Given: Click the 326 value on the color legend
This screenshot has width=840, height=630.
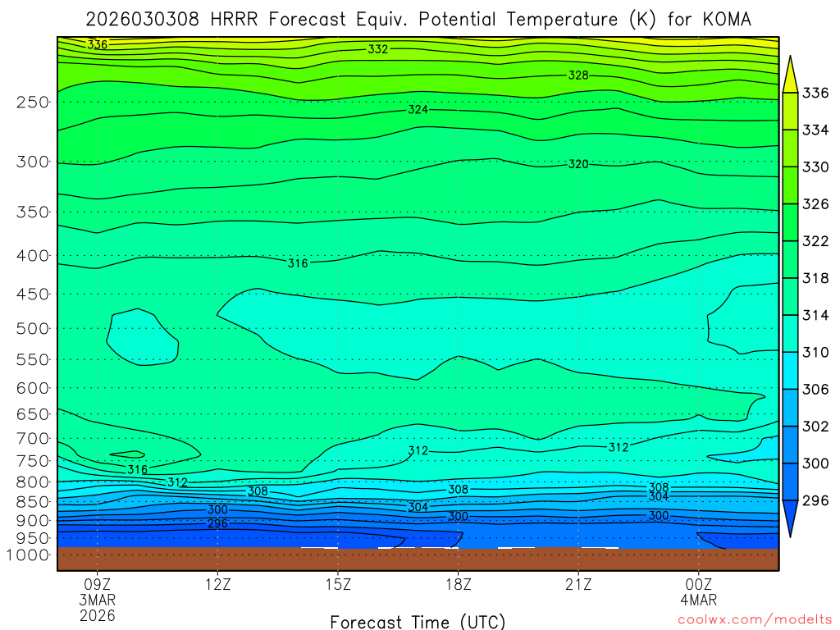Looking at the screenshot, I should 815,204.
